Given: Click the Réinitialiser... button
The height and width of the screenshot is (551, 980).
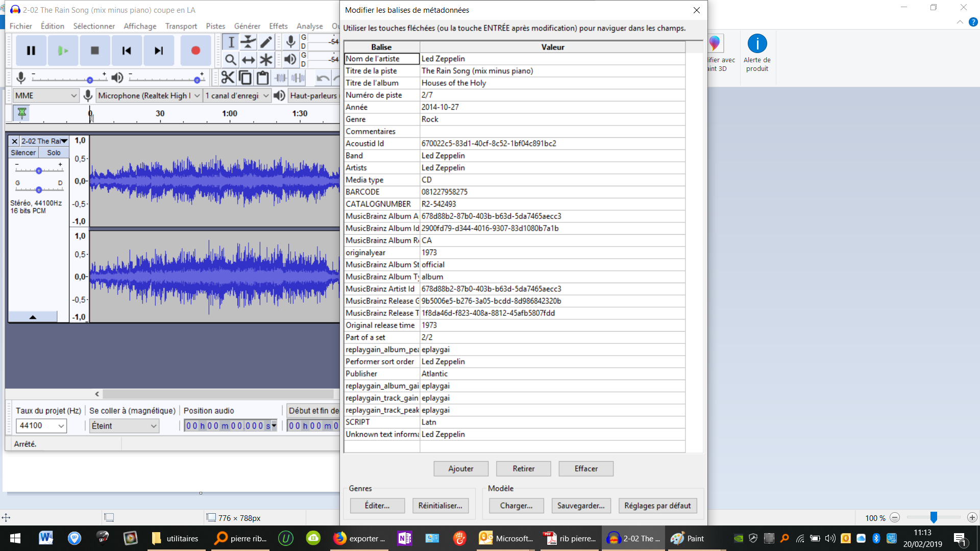Looking at the screenshot, I should click(440, 506).
